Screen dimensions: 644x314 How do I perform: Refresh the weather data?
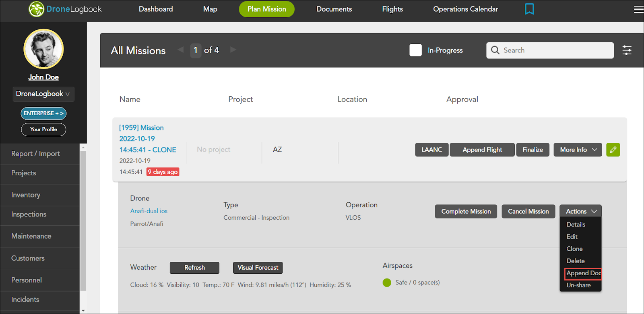tap(194, 268)
